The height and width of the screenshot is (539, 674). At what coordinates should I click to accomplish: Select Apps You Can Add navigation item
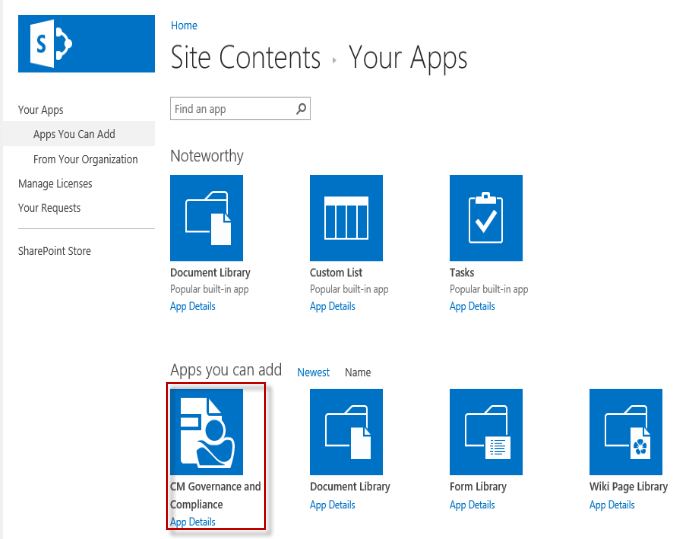74,134
